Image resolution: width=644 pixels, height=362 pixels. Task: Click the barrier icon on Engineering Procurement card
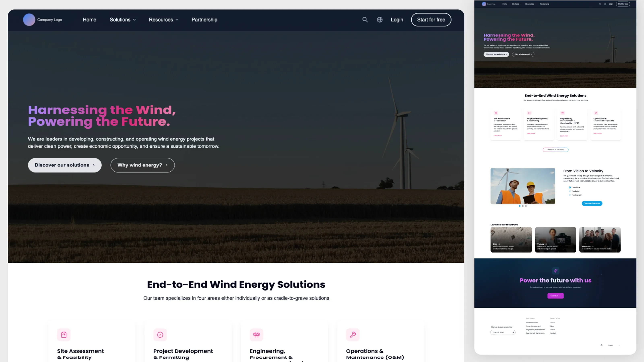coord(256,335)
